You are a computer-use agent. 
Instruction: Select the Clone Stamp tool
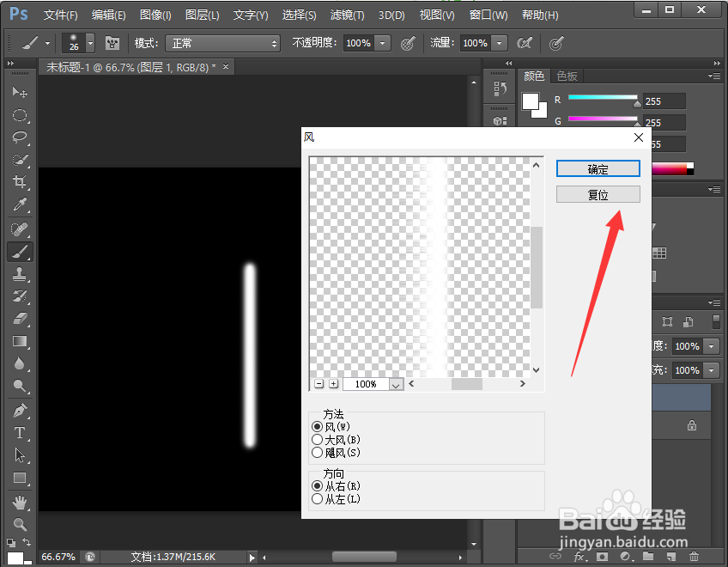[20, 274]
